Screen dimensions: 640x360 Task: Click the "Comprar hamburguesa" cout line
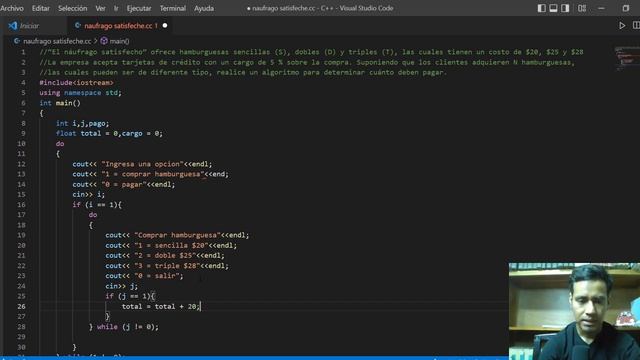177,235
